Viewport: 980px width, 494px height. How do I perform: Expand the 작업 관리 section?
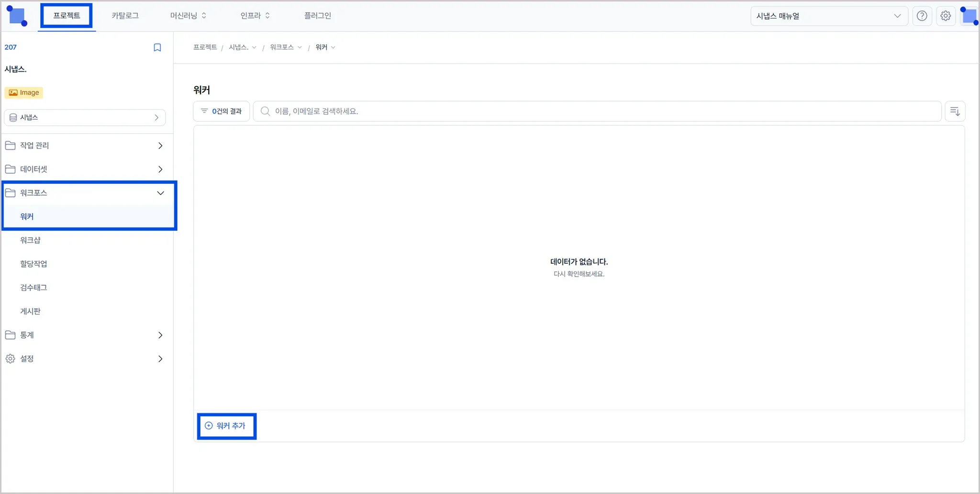(x=160, y=146)
